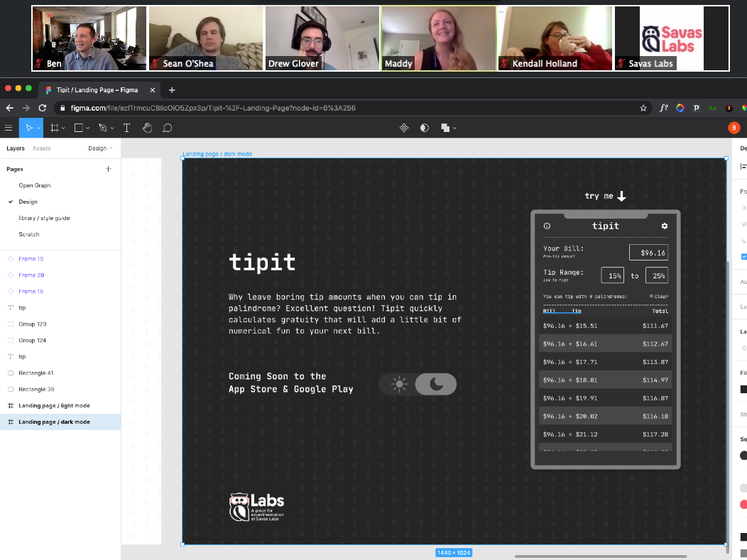Screen dimensions: 747x560
Task: Open the Figma main hamburger menu
Action: click(x=9, y=128)
